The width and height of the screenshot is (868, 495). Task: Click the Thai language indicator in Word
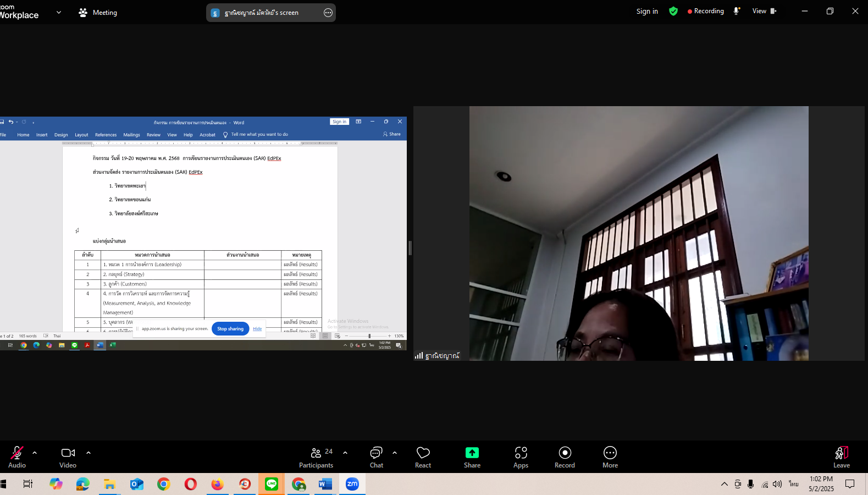click(57, 336)
